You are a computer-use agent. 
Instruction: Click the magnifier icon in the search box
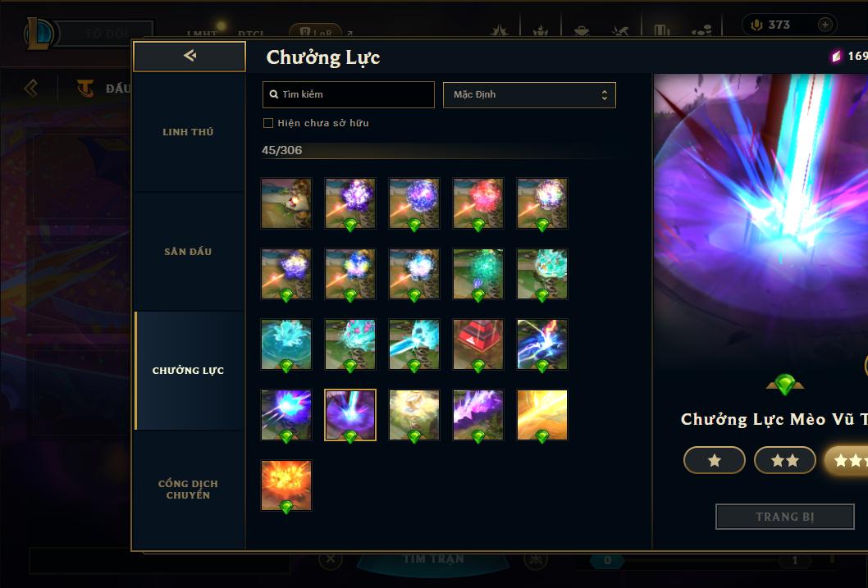(x=273, y=94)
